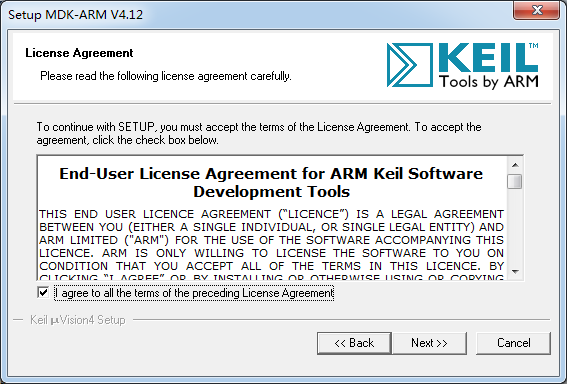The image size is (567, 384).
Task: Click the license scrollbar thumb
Action: (515, 182)
